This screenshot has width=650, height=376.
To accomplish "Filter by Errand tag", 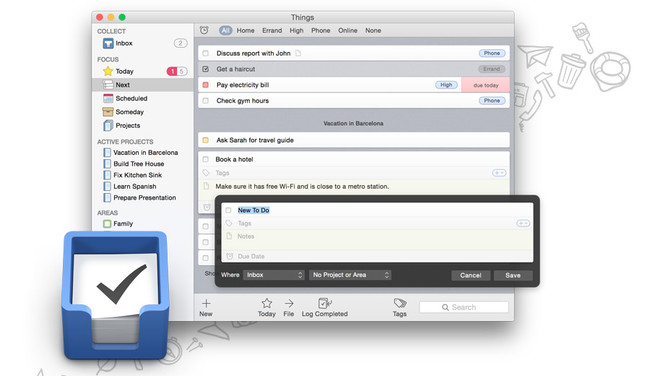I will 272,30.
